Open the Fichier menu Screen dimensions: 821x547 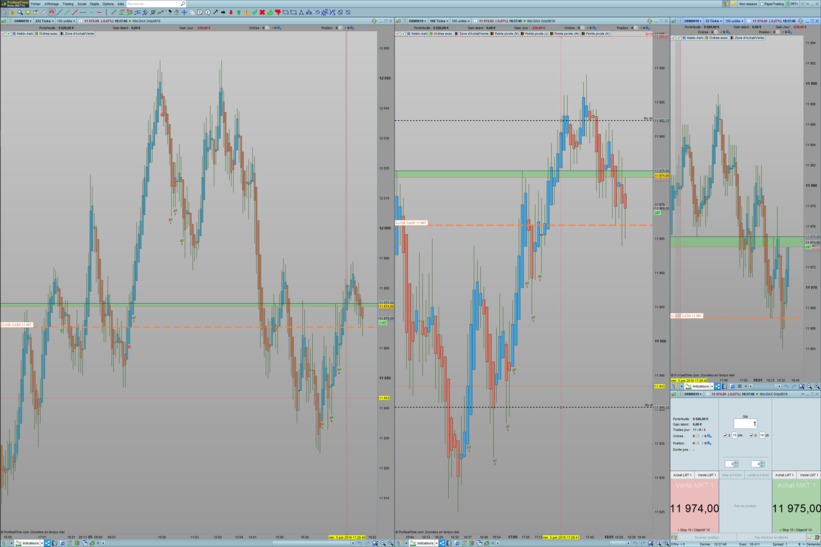click(35, 4)
